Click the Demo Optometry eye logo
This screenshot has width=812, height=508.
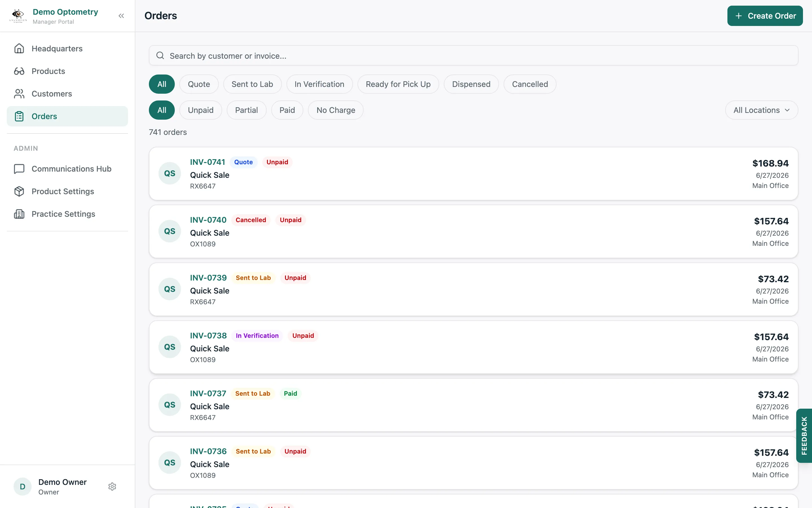[x=18, y=16]
